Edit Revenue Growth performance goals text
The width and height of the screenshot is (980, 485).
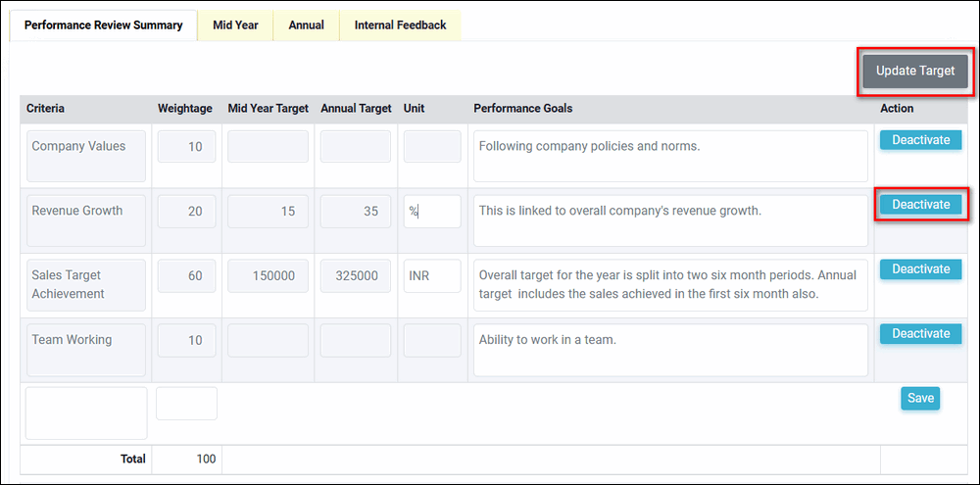(x=670, y=220)
